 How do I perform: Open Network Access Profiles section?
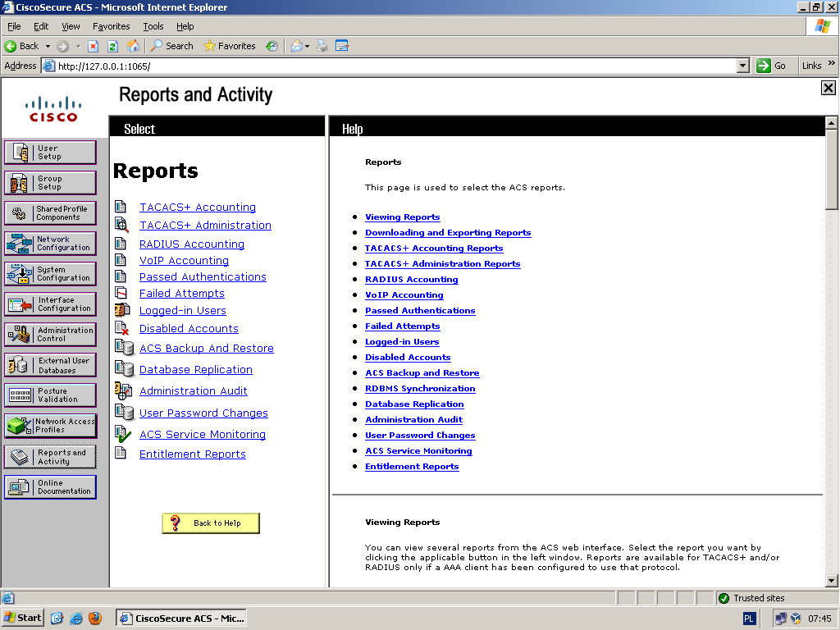pos(50,426)
